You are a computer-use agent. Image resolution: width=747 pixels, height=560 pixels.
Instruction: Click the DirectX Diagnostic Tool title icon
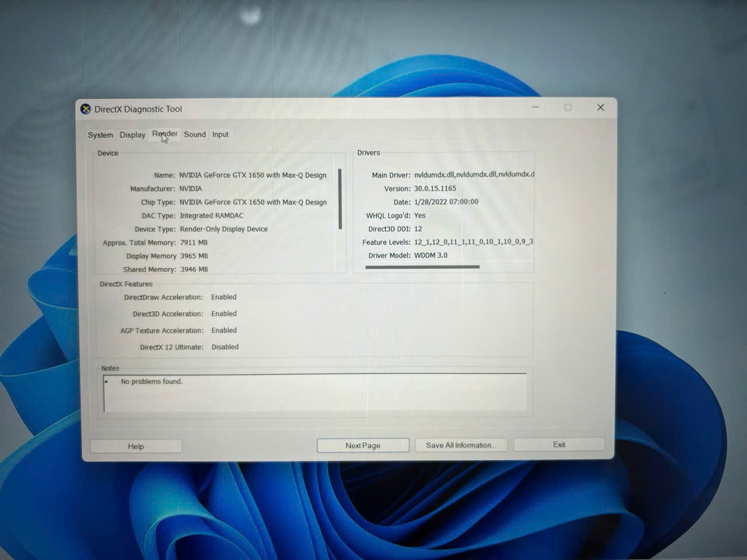tap(86, 109)
